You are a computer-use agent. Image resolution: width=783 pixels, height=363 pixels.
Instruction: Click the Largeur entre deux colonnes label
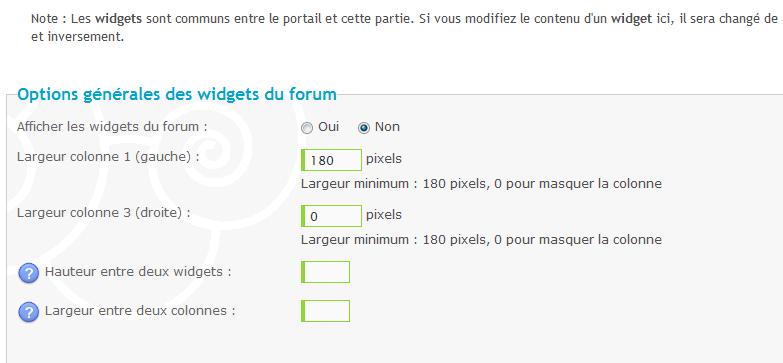tap(140, 311)
